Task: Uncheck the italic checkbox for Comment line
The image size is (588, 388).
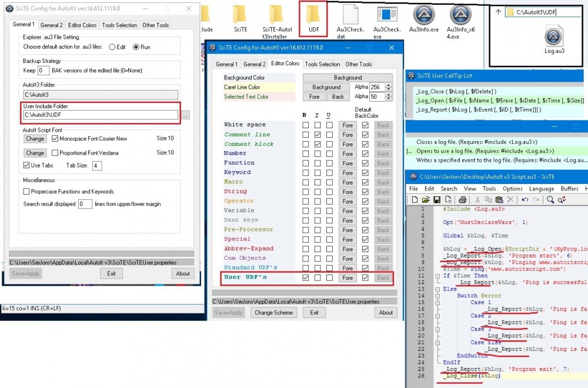Action: pos(318,135)
